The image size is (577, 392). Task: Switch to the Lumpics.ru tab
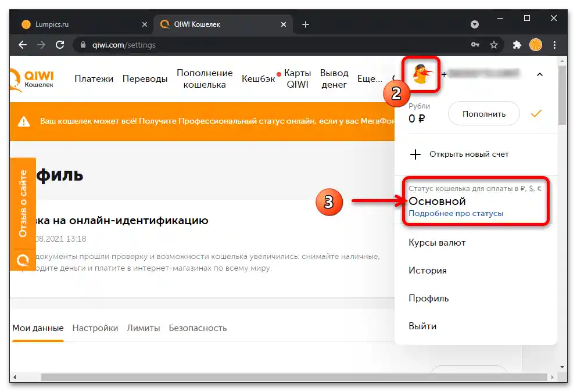click(85, 24)
